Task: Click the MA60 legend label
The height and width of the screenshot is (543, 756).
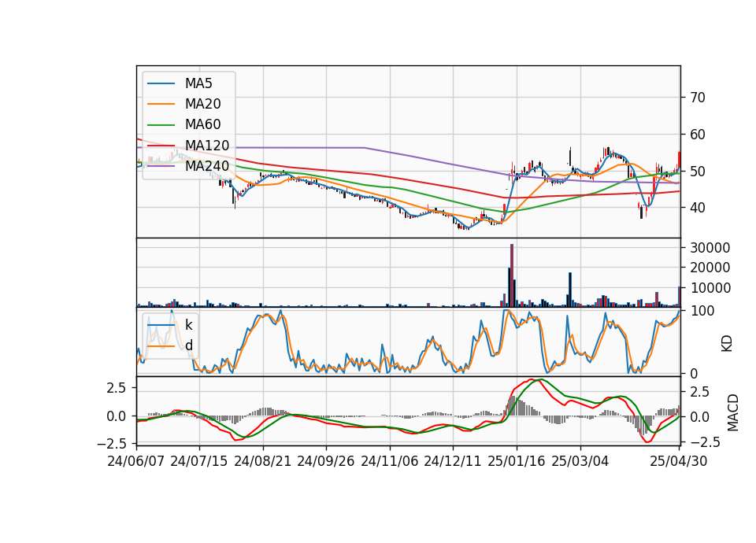Action: (202, 124)
